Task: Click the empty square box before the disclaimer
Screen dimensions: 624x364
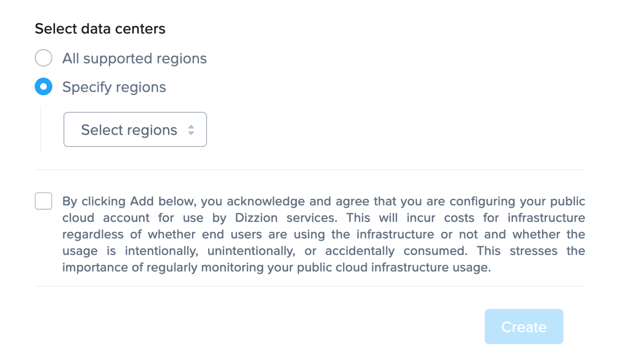Action: coord(44,201)
